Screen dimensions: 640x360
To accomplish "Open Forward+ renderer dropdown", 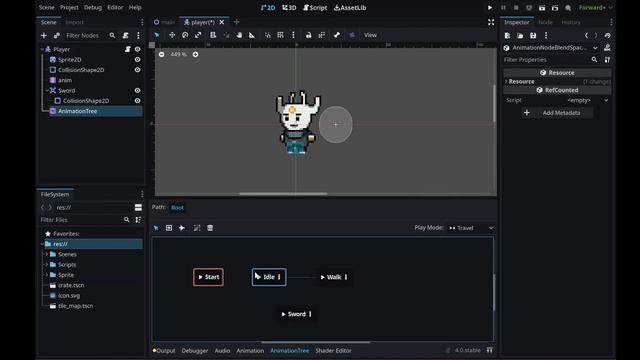I will coord(595,7).
